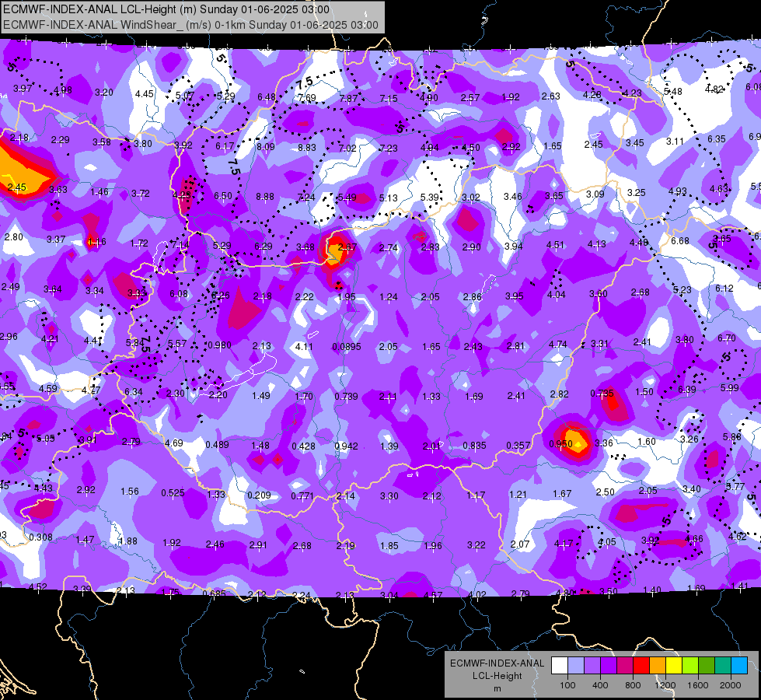The image size is (761, 700).
Task: Click the legend tick label 1600
Action: click(698, 685)
